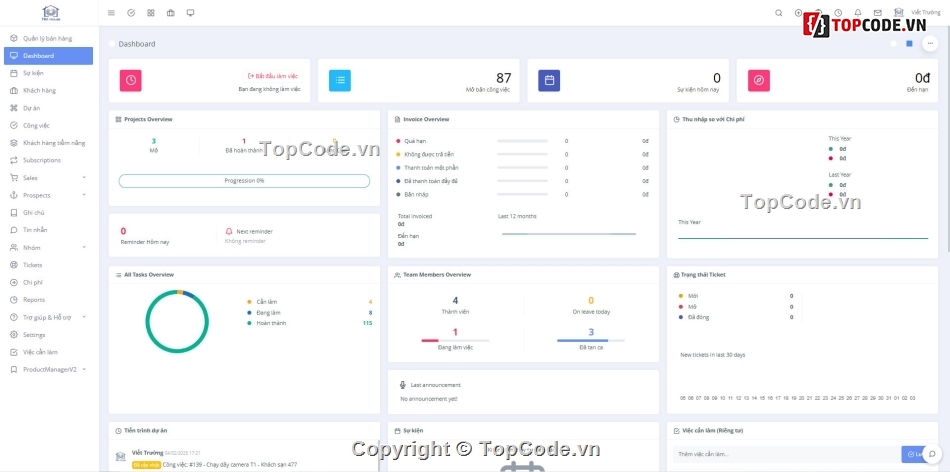
Task: Open Dự án in the sidebar
Action: coord(48,108)
